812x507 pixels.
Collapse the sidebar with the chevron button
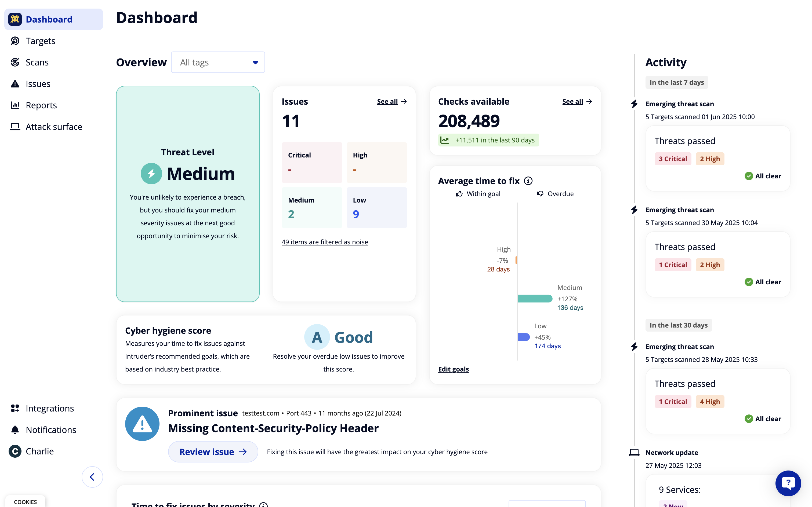(92, 477)
